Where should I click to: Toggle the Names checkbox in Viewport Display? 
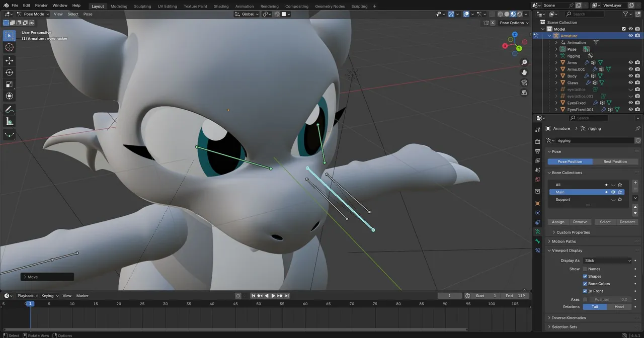(x=585, y=269)
